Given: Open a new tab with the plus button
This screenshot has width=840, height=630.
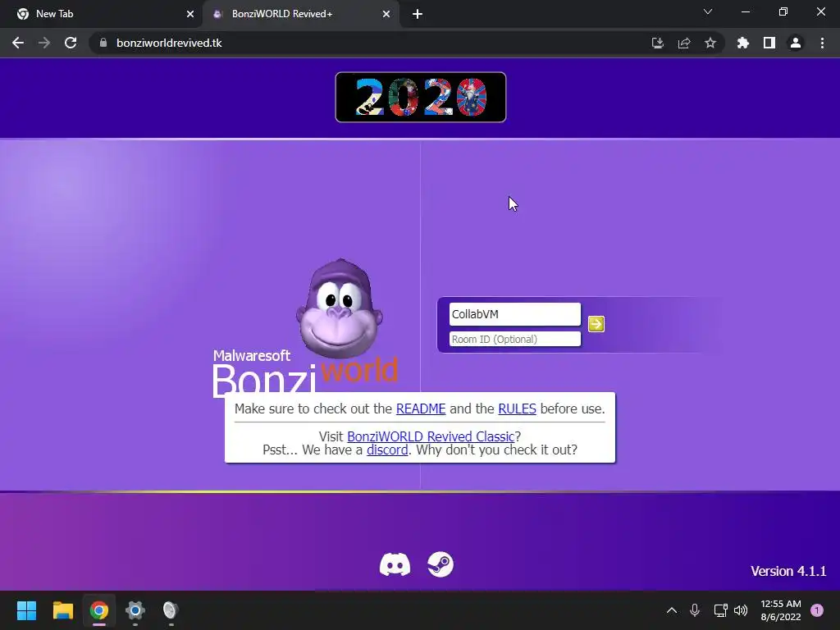Looking at the screenshot, I should coord(418,14).
